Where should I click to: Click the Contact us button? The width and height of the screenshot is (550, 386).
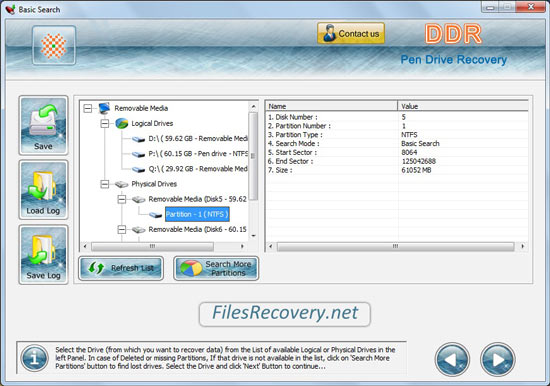tap(351, 33)
